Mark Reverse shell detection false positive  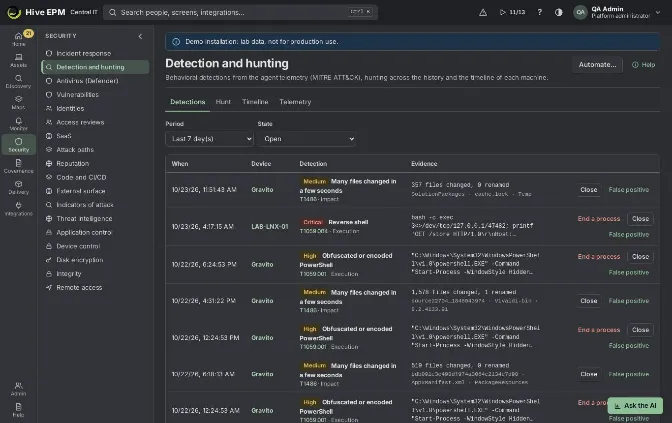point(628,235)
